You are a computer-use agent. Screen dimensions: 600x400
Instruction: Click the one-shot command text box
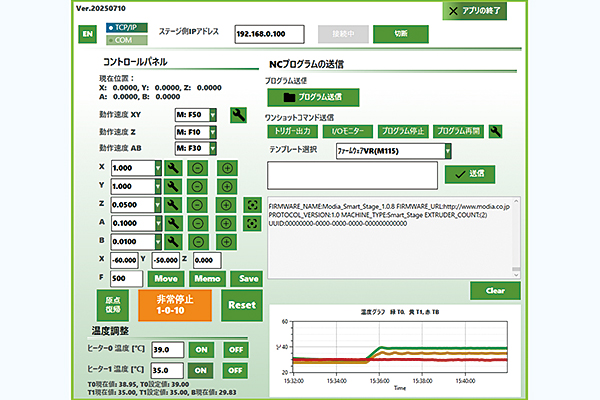352,175
